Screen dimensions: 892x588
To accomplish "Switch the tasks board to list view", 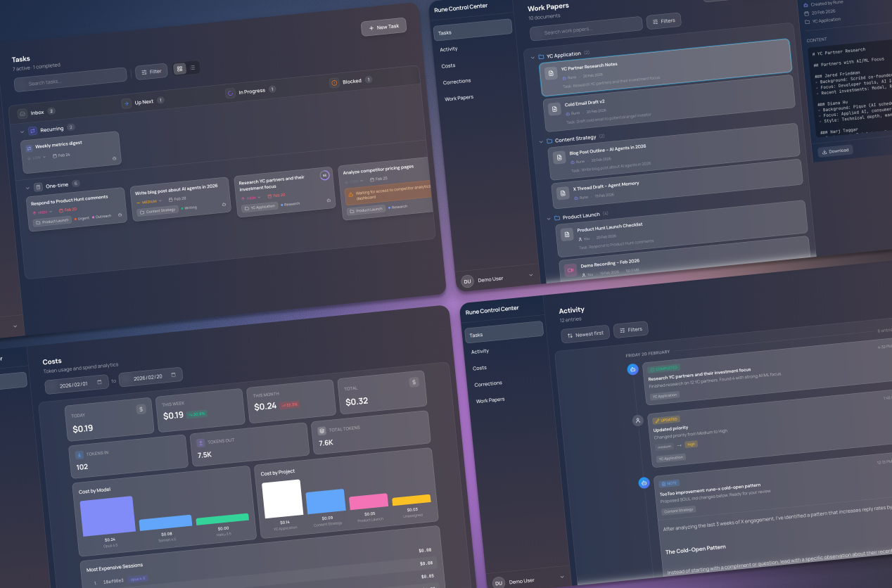I will pos(193,68).
